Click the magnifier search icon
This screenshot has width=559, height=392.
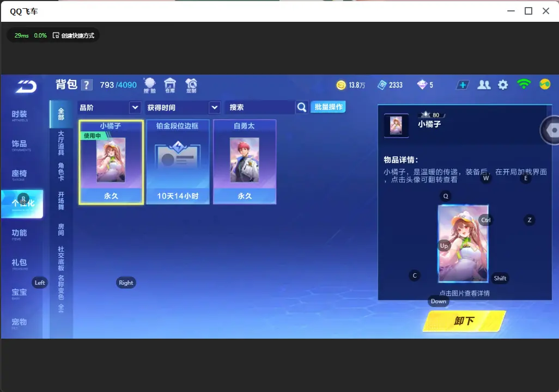point(302,107)
